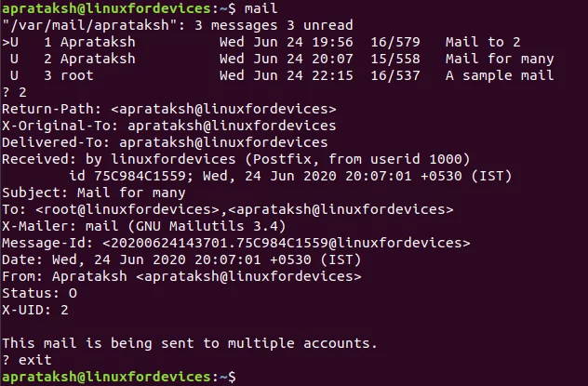Viewport: 588px width, 386px height.
Task: Click the mail body text about multiple accounts
Action: (190, 343)
